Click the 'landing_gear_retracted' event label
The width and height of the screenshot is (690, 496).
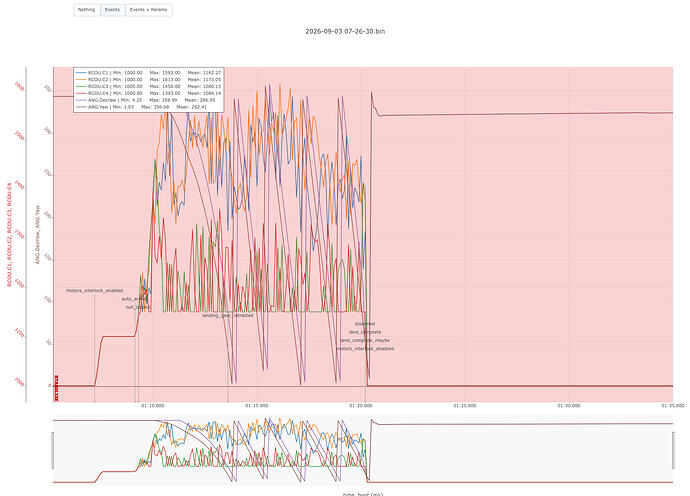pyautogui.click(x=228, y=316)
